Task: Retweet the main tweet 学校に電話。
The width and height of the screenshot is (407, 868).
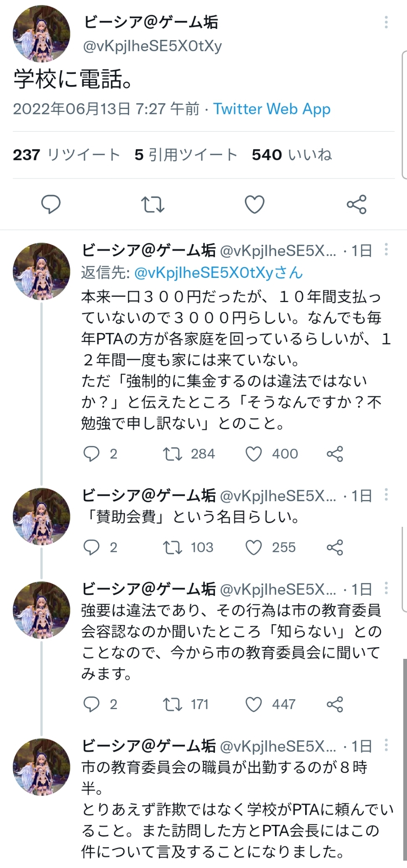Action: coord(153,205)
